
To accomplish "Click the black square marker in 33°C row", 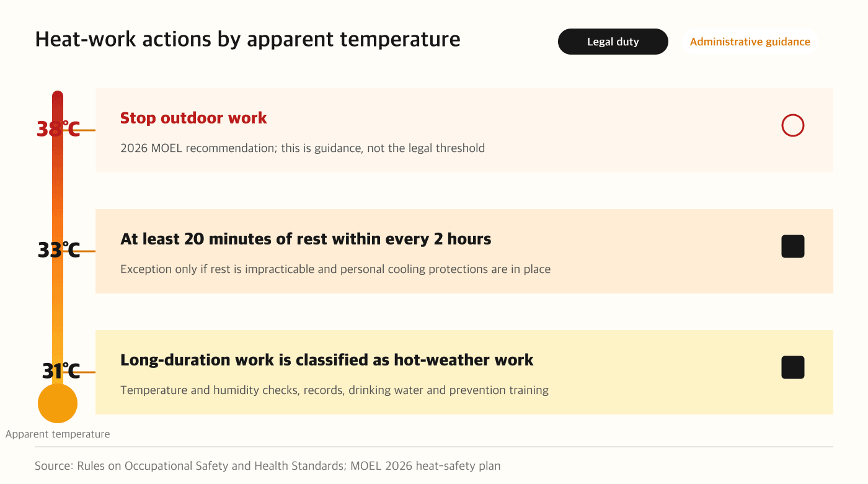I will pyautogui.click(x=792, y=246).
